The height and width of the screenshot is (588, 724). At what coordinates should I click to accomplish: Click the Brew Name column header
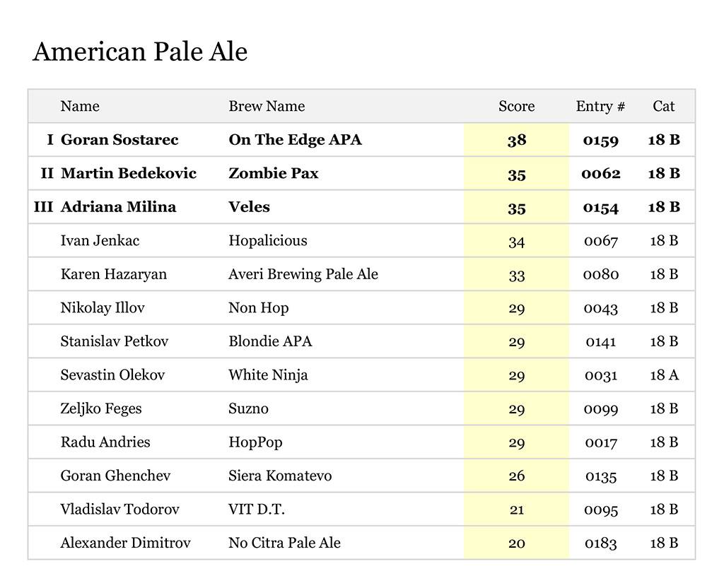267,107
